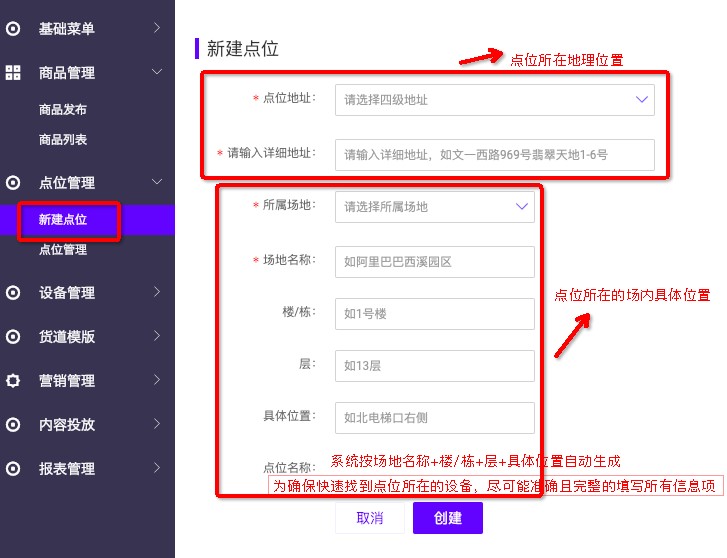
Task: Click the 点位名称 label
Action: (x=289, y=467)
